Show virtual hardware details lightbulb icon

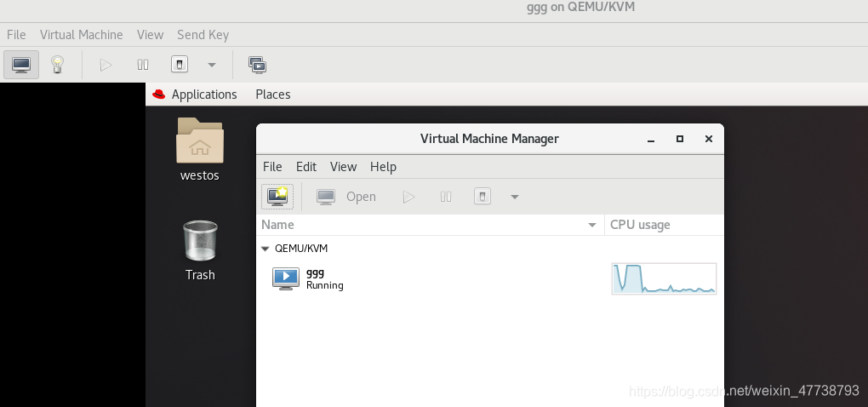tap(57, 65)
